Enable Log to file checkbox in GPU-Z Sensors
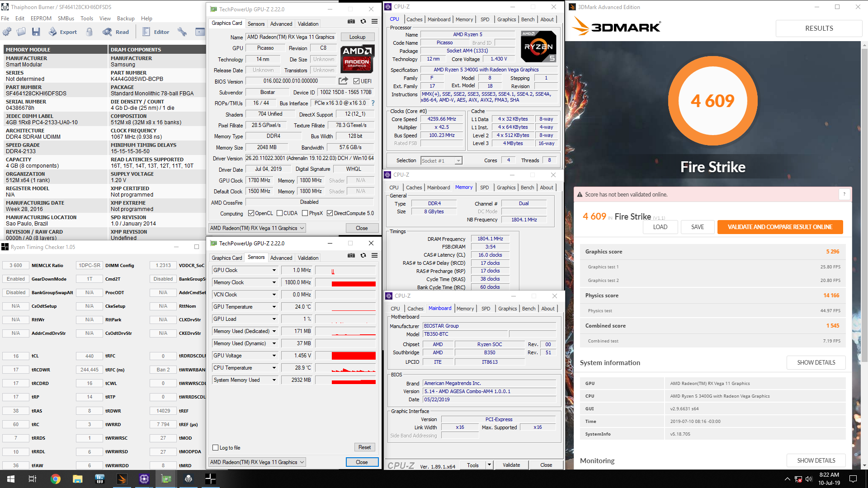This screenshot has height=488, width=868. 215,448
